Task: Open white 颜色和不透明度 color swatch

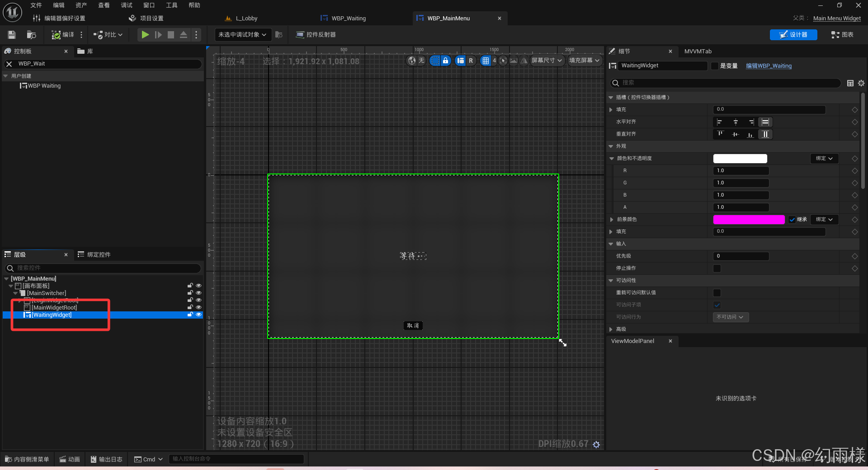Action: pyautogui.click(x=740, y=159)
